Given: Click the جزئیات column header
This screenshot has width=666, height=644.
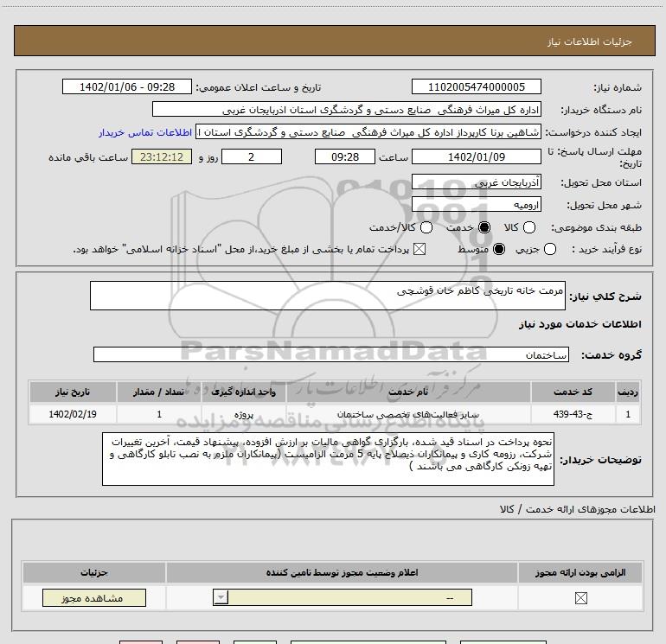Looking at the screenshot, I should (x=94, y=572).
